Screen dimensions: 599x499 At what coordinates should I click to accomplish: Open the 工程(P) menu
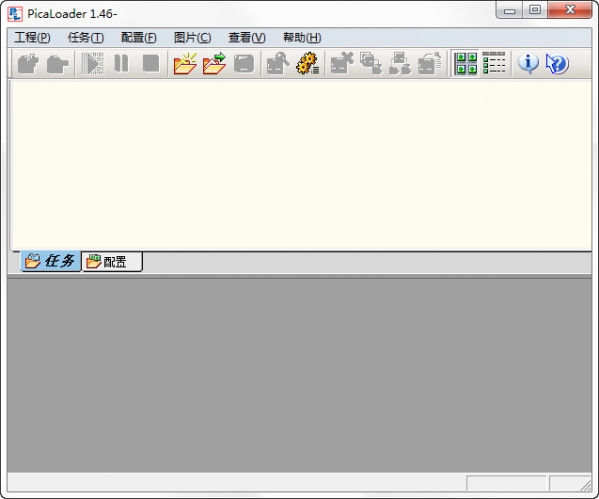32,37
